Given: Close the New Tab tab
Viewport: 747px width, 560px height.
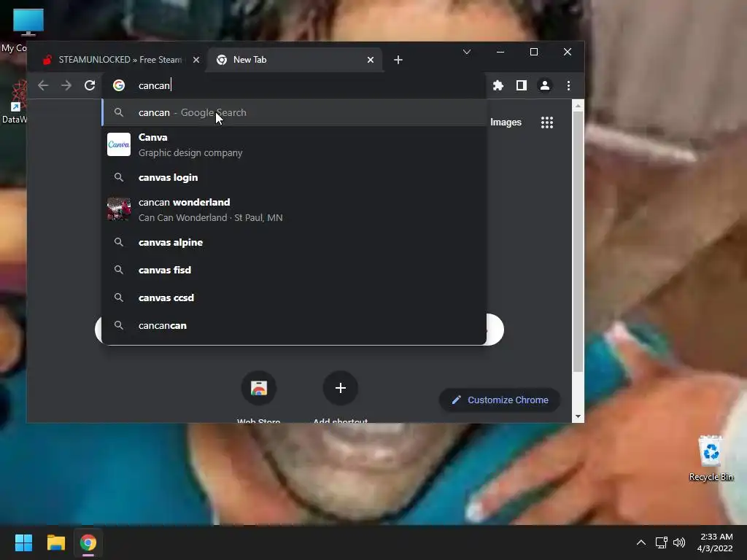Looking at the screenshot, I should click(x=370, y=60).
